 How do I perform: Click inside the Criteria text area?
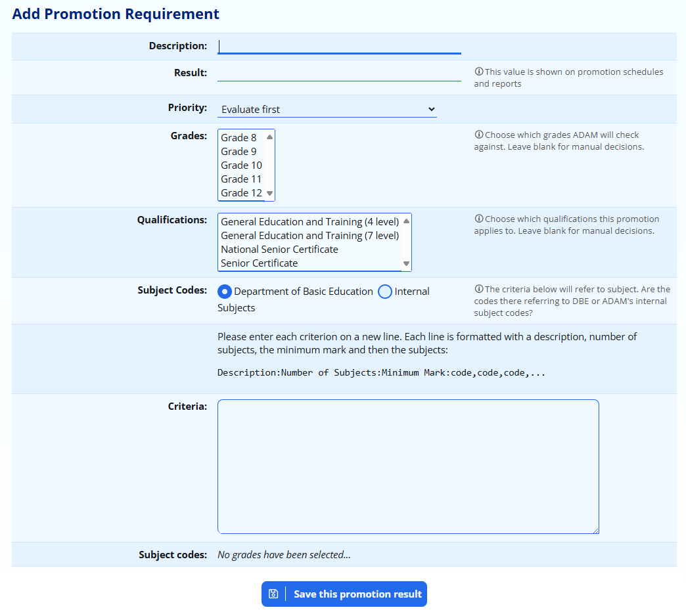pyautogui.click(x=408, y=466)
